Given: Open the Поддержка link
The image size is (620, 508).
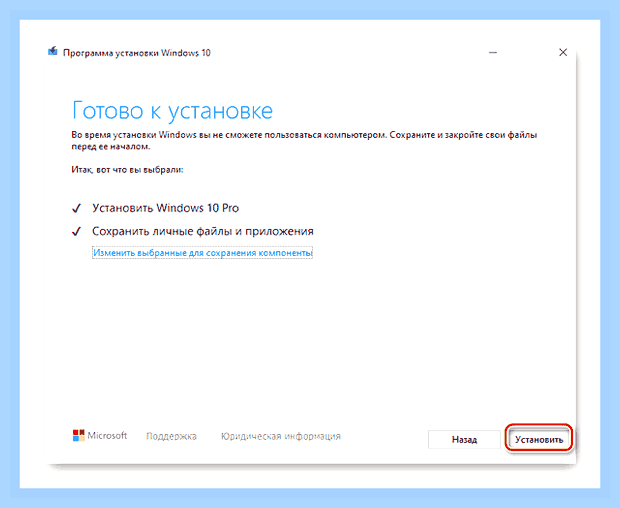Looking at the screenshot, I should [x=171, y=436].
